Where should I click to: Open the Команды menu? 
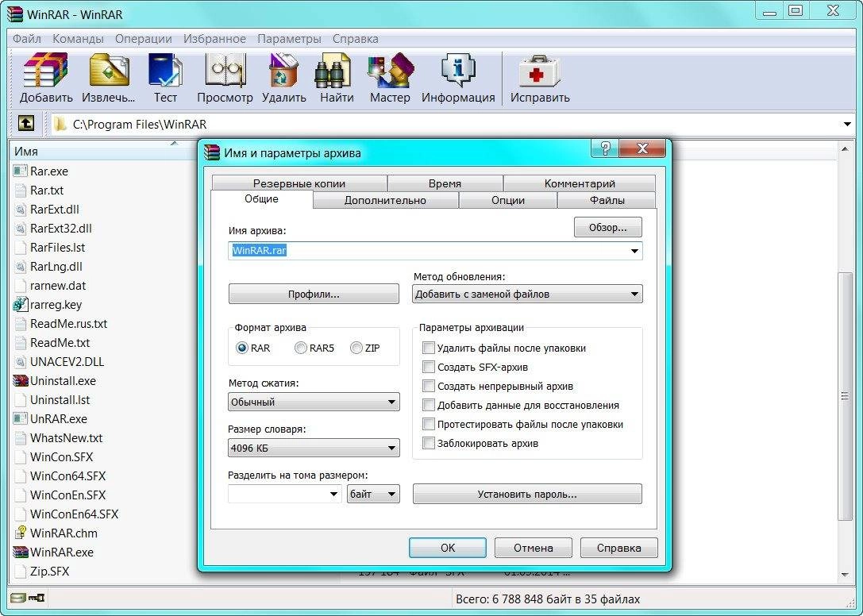point(78,39)
